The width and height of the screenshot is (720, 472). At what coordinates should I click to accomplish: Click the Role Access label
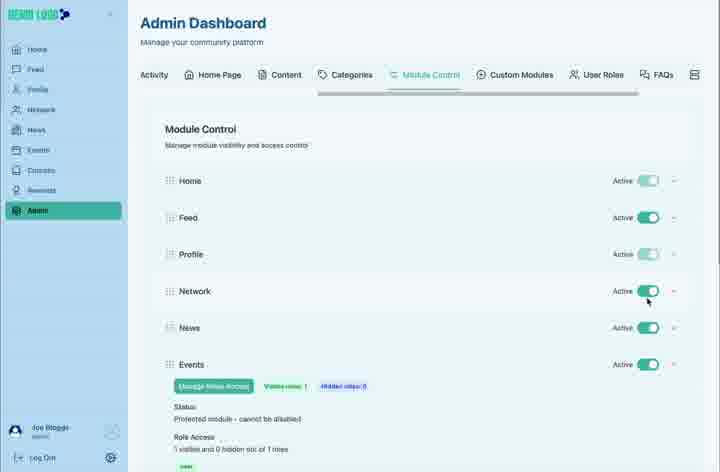click(194, 437)
